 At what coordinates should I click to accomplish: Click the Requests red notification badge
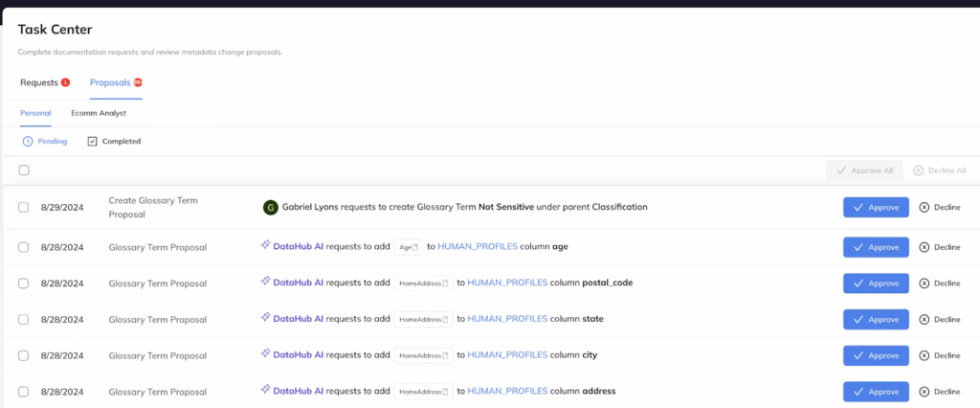[x=65, y=82]
